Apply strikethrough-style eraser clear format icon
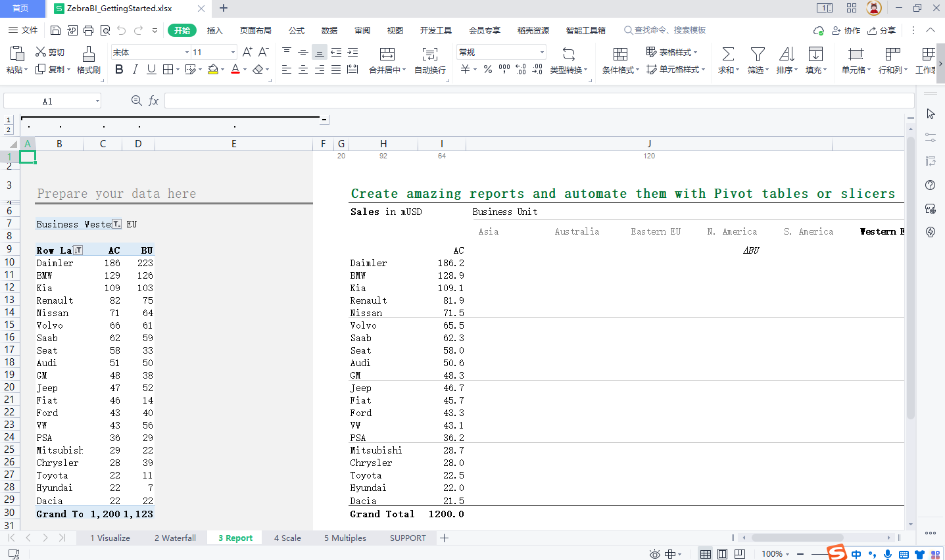945x560 pixels. pyautogui.click(x=258, y=69)
